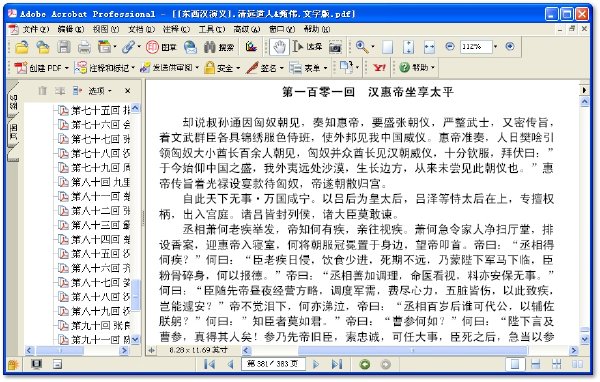Click the zoom out minus button

pos(450,46)
